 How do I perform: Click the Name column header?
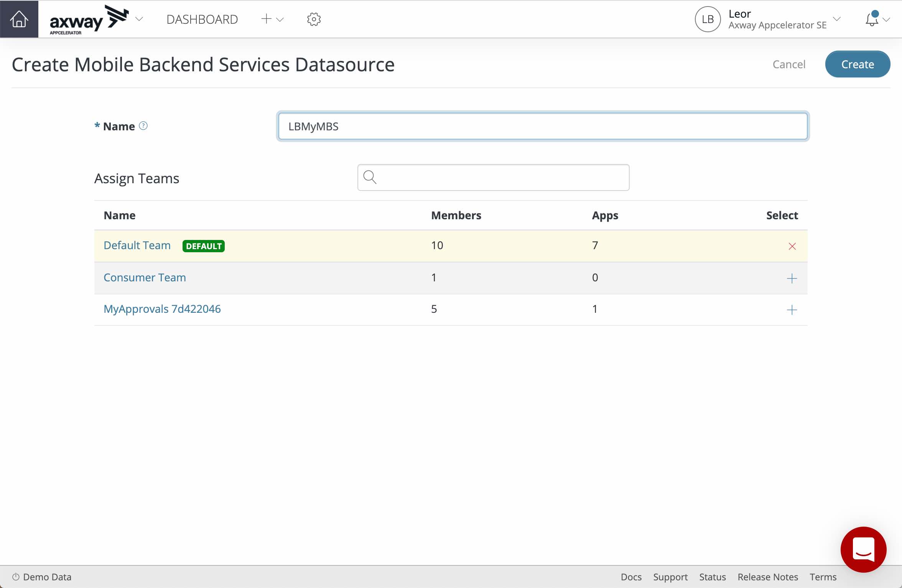click(119, 215)
